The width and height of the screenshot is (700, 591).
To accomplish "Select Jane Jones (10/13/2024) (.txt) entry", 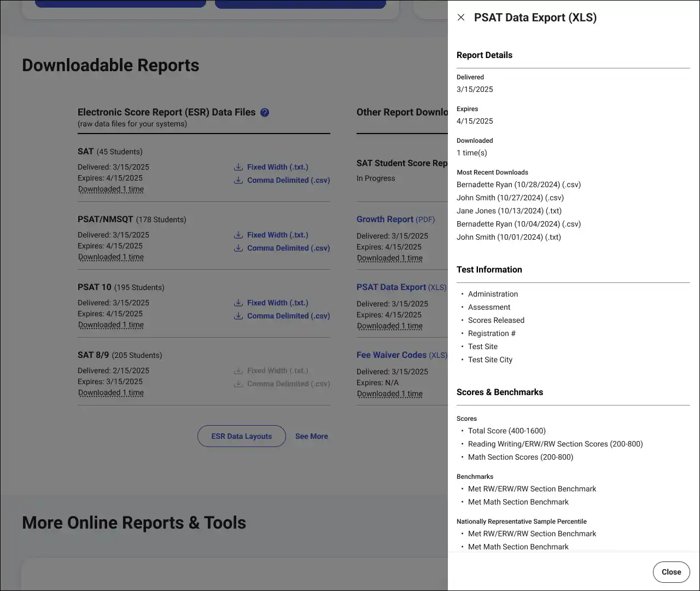I will (x=509, y=211).
